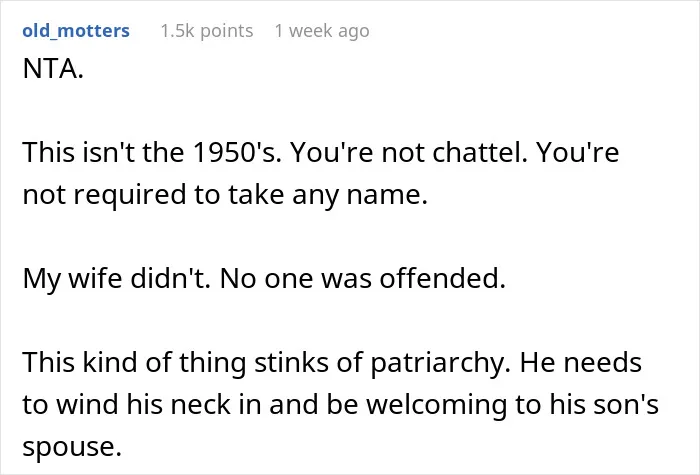Click the words 'any name.'

point(360,195)
